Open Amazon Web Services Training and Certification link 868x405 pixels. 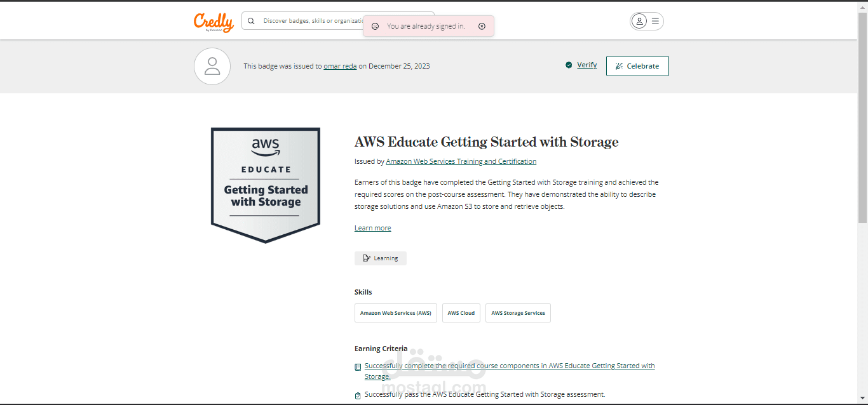coord(461,161)
